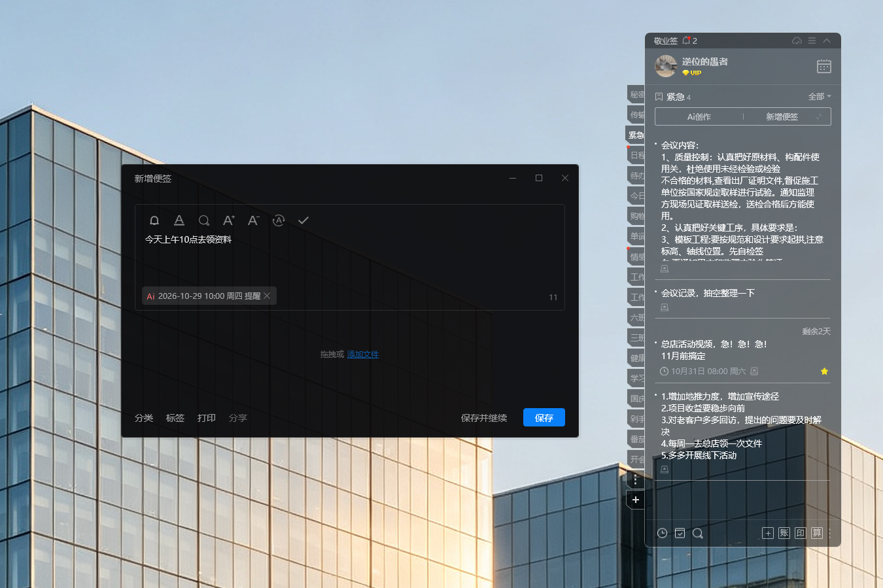Click the note text input area

(x=350, y=257)
